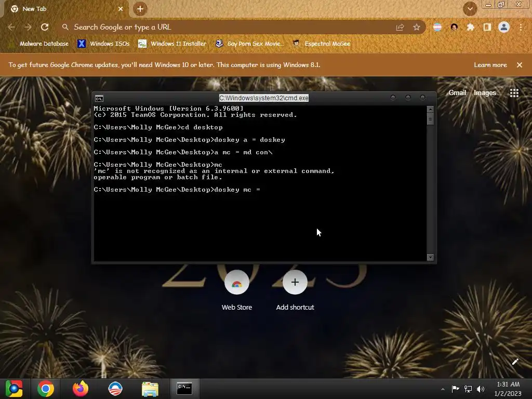Open Gmail link on new tab page
Image resolution: width=532 pixels, height=399 pixels.
[x=457, y=92]
